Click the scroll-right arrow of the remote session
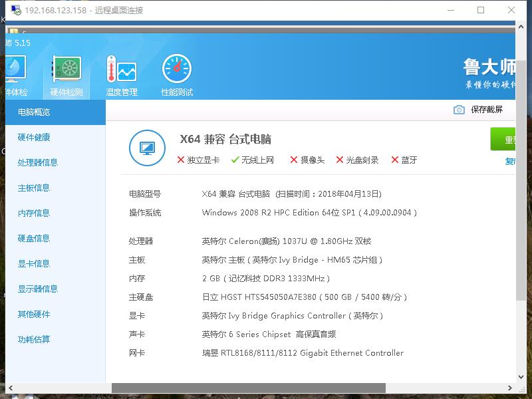This screenshot has width=532, height=399. coord(510,388)
